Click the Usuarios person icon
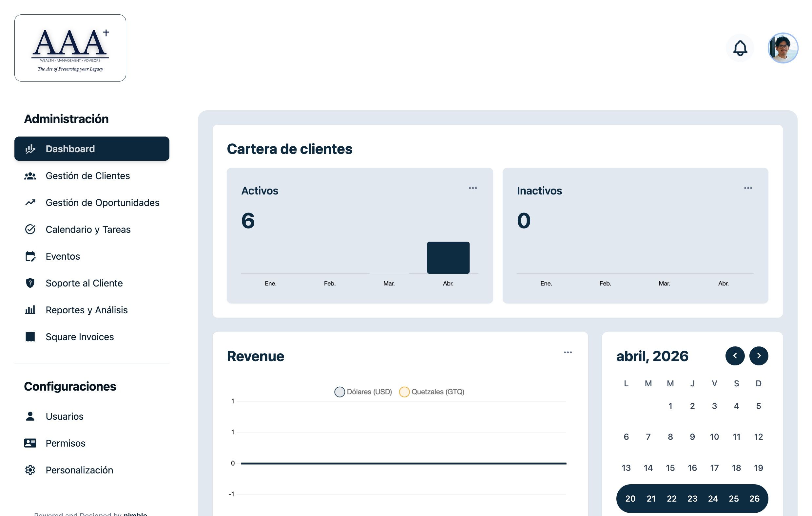The height and width of the screenshot is (516, 812). click(30, 416)
